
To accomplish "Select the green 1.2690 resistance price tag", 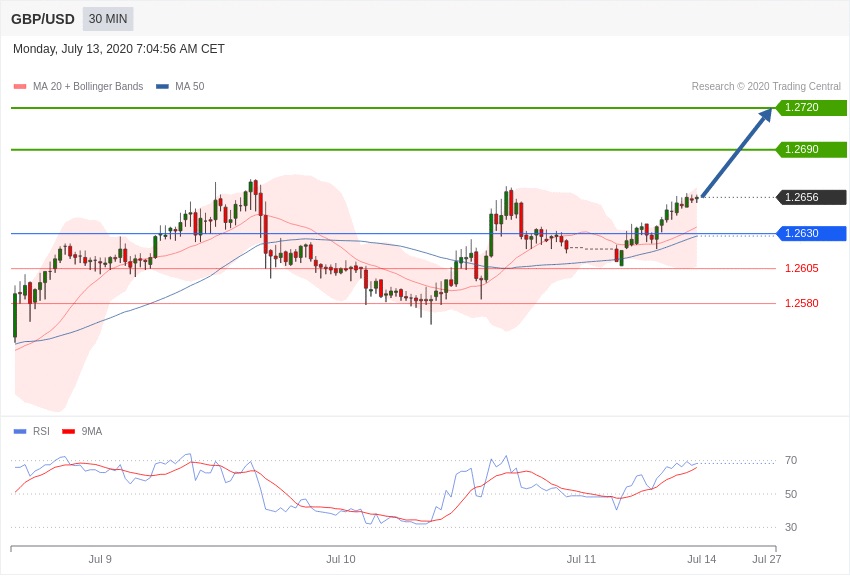I will [x=811, y=150].
